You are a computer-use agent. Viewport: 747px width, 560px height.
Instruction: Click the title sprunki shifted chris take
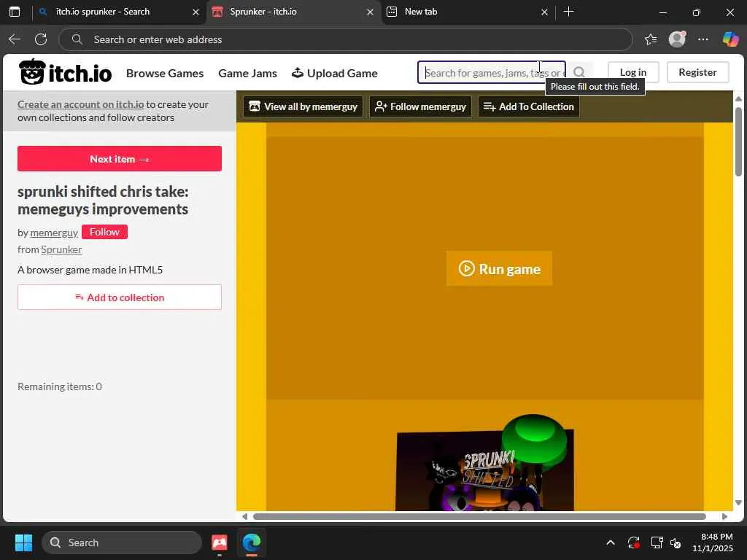(103, 200)
